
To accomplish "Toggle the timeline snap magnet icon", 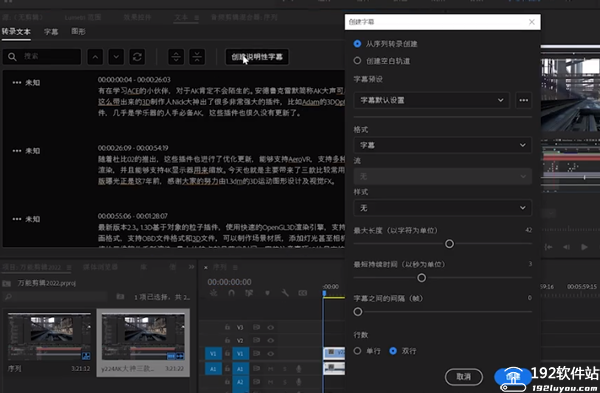I will coord(232,293).
